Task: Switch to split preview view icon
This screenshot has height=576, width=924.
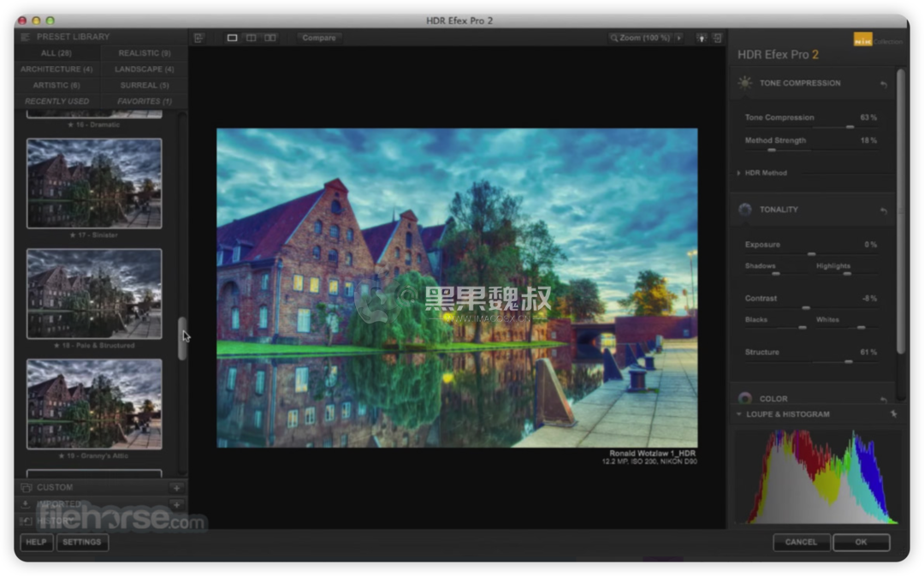Action: (x=251, y=38)
